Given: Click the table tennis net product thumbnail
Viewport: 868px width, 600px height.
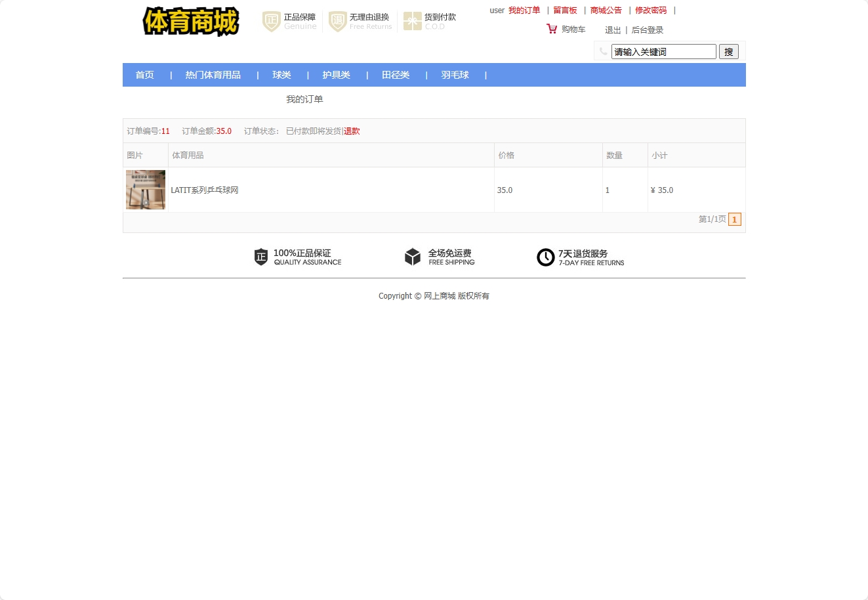Looking at the screenshot, I should click(145, 190).
